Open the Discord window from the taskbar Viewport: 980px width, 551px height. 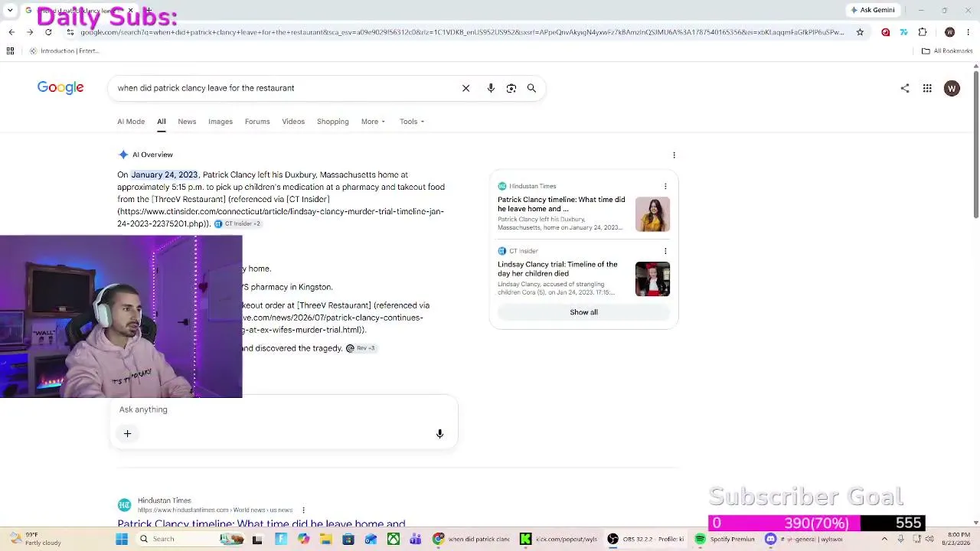(x=805, y=539)
